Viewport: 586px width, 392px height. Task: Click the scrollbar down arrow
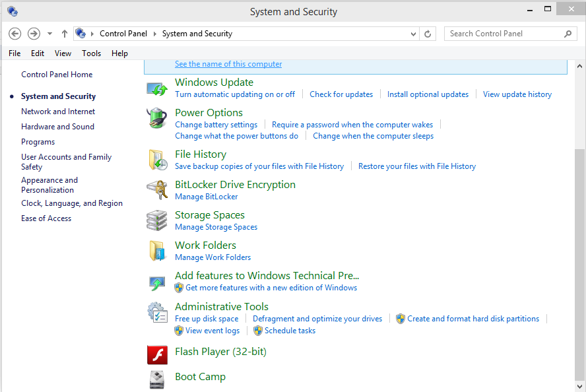(x=579, y=387)
